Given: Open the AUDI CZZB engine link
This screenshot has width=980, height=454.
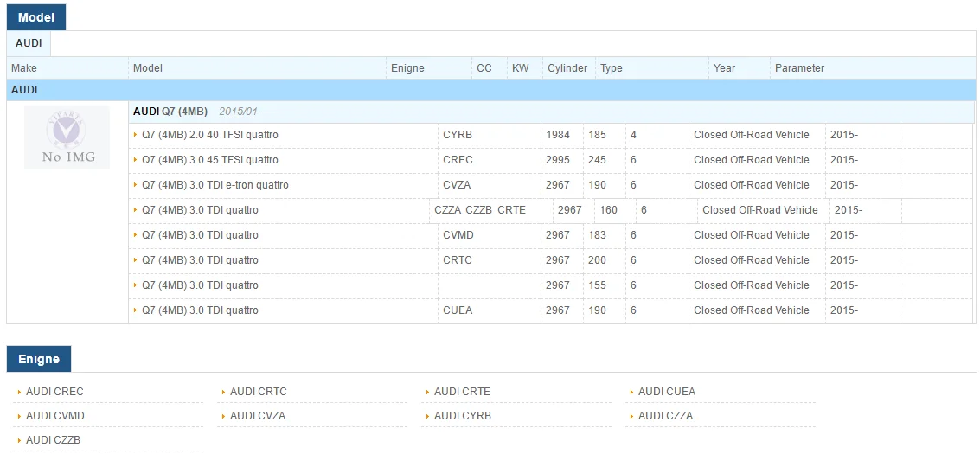Looking at the screenshot, I should tap(53, 440).
